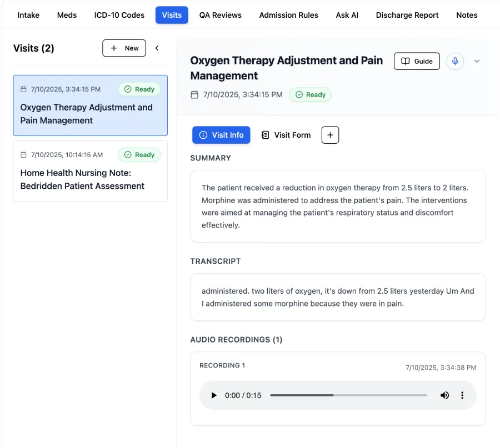Click the Ready status badge on the Oxygen Therapy visit

pos(139,89)
